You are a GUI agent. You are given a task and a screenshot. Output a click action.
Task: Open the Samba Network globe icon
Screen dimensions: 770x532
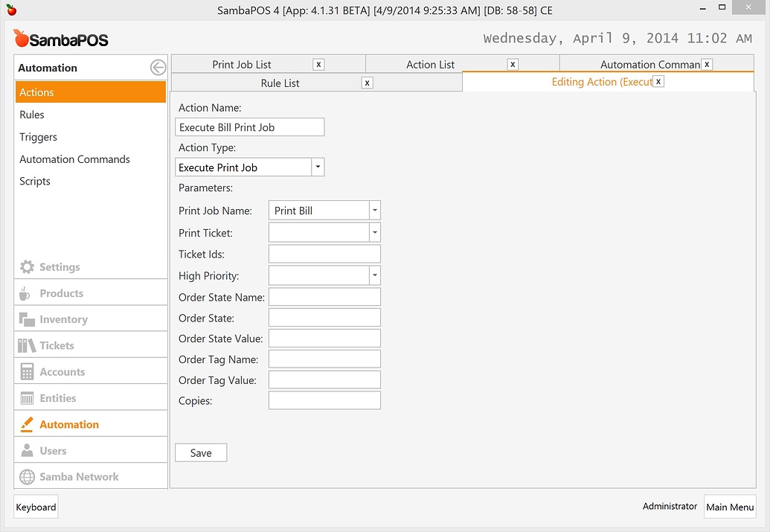[x=28, y=476]
